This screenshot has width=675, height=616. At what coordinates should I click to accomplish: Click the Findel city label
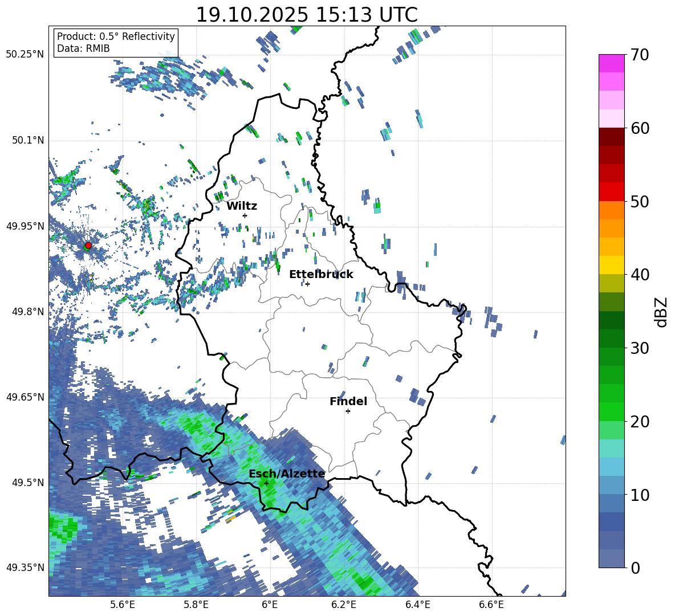click(348, 401)
